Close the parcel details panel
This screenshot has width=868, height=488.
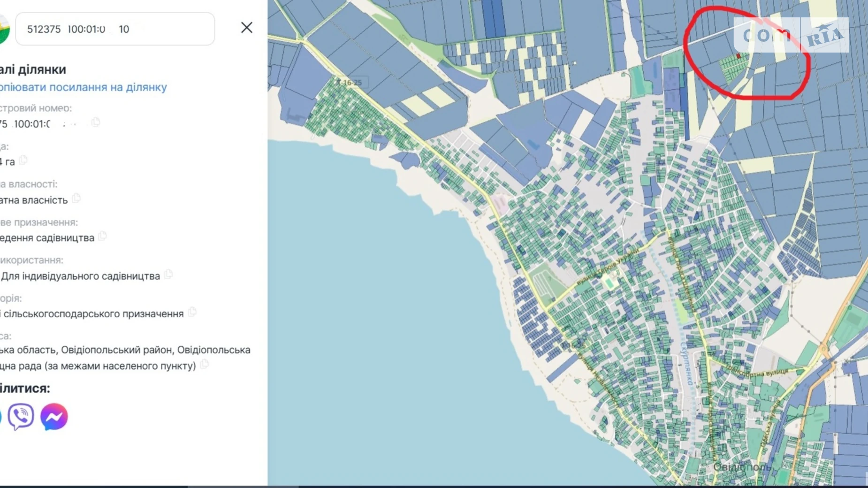click(246, 28)
